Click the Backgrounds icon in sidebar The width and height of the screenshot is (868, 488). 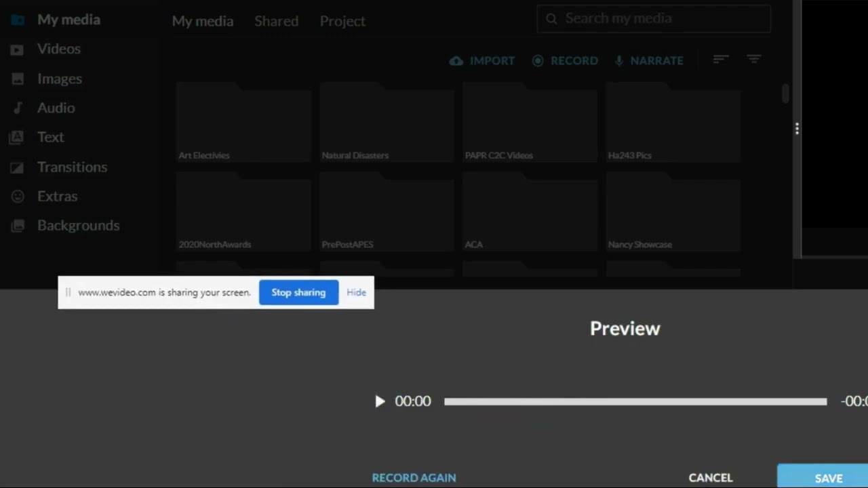(x=18, y=225)
